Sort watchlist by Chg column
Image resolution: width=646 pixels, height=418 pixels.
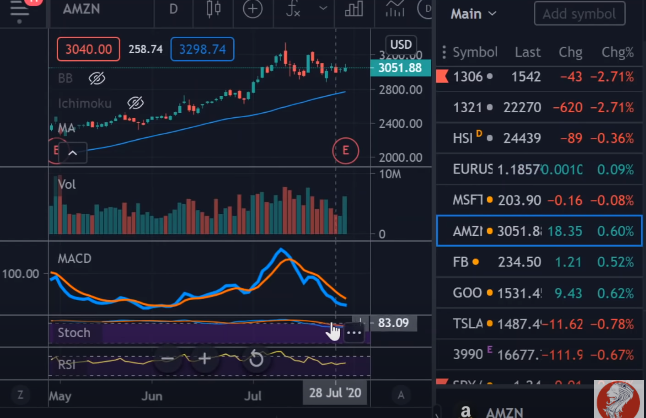pos(570,52)
